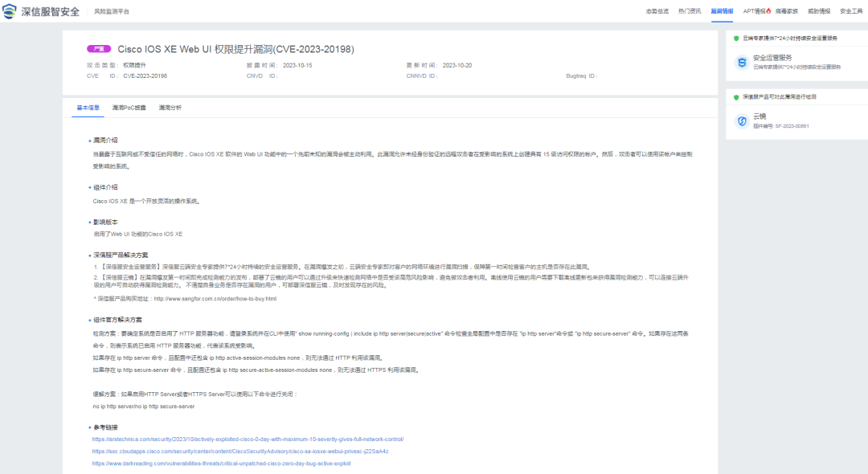Viewport: 868px width, 474px height.
Task: Open the 安全工具 navigation tab
Action: (x=851, y=11)
